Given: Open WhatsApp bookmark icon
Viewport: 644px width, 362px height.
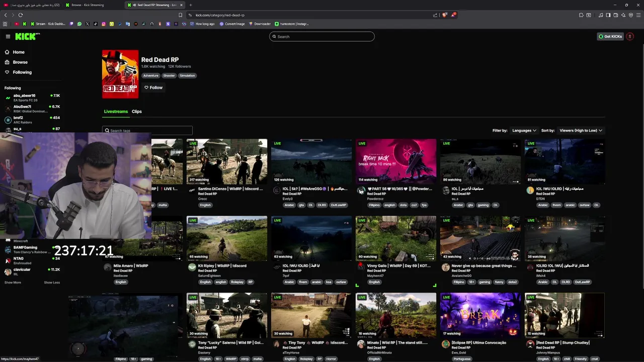Looking at the screenshot, I should point(79,24).
